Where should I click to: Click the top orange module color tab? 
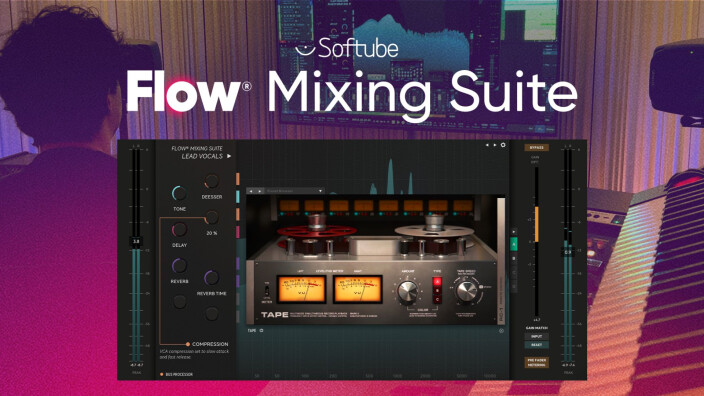tap(238, 179)
